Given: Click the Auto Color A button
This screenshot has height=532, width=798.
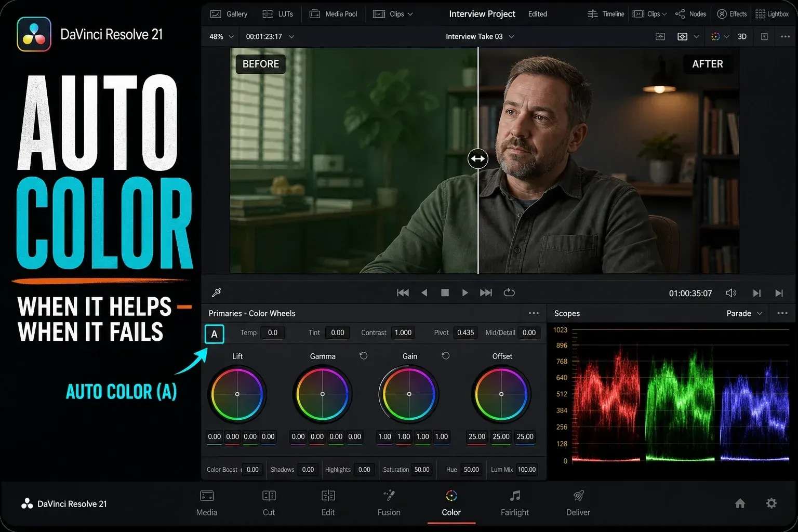Looking at the screenshot, I should point(214,334).
